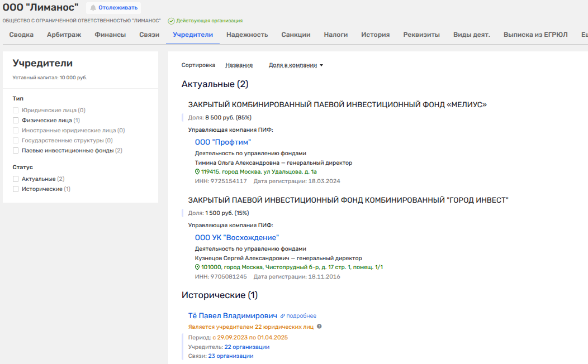Click the green checkmark status icon
The width and height of the screenshot is (588, 364).
[x=171, y=21]
